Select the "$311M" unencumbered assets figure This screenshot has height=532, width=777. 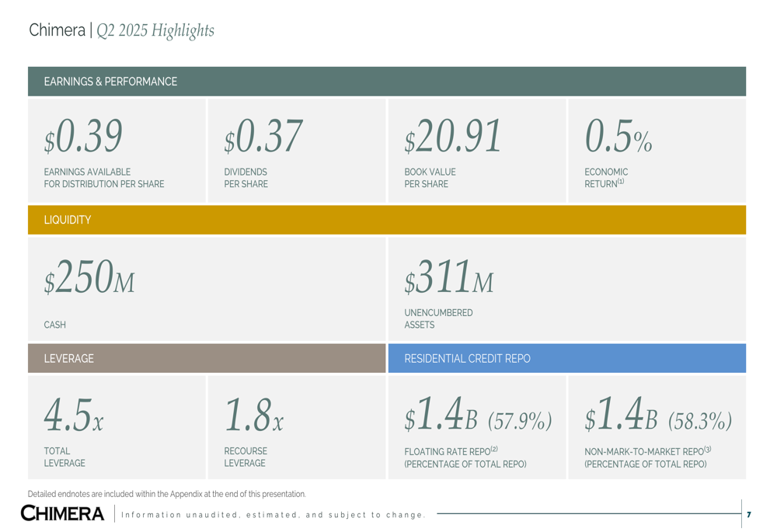[449, 277]
